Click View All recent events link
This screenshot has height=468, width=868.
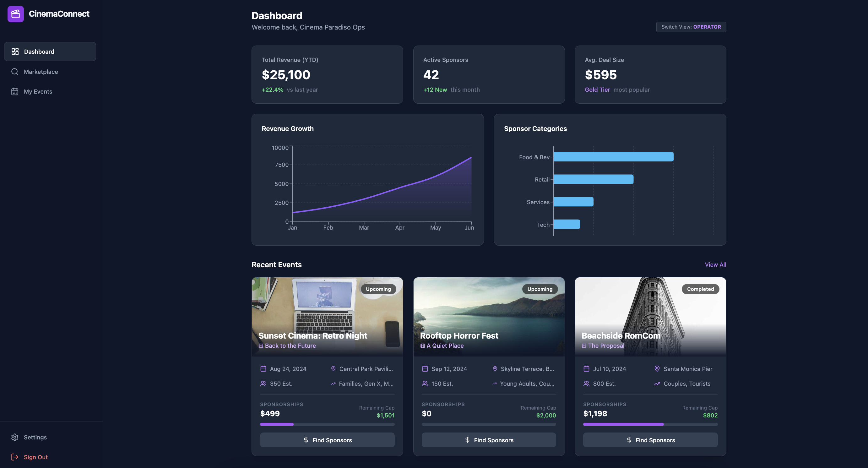[x=715, y=264]
